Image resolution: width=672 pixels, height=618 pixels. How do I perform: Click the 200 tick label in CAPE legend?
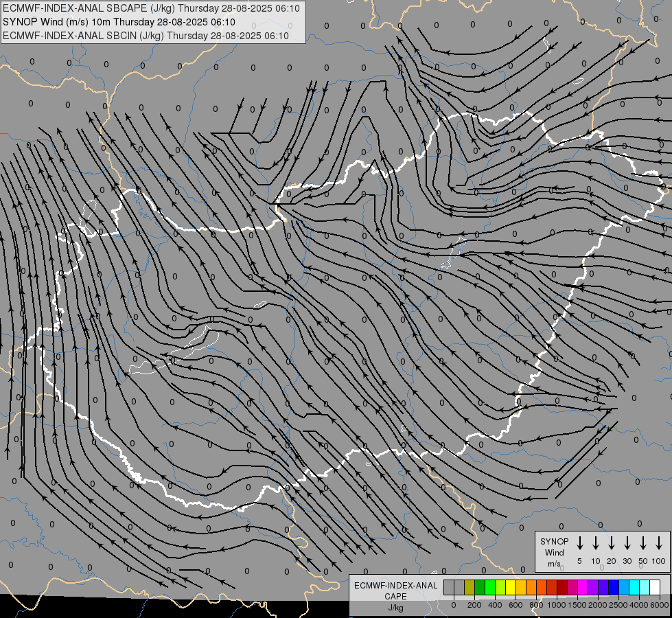point(474,605)
